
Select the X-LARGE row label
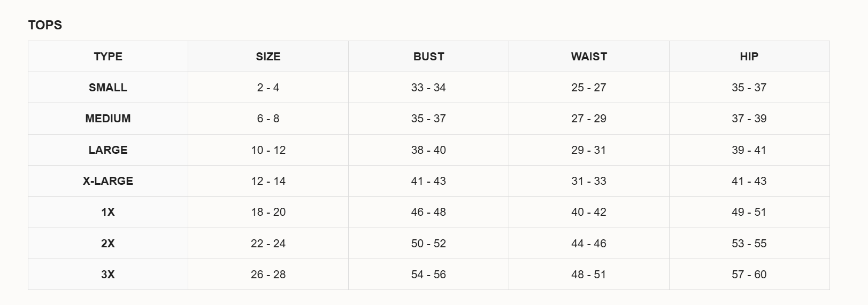click(x=108, y=181)
